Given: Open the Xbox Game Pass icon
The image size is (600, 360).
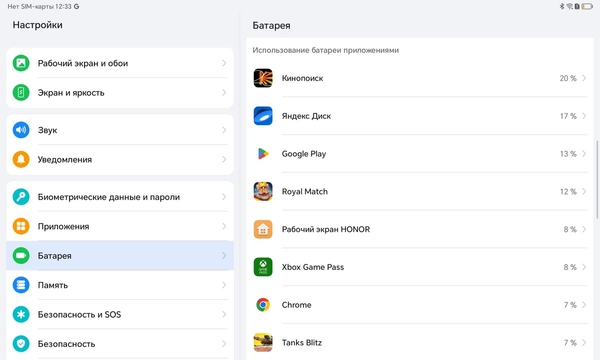Looking at the screenshot, I should pos(263,267).
